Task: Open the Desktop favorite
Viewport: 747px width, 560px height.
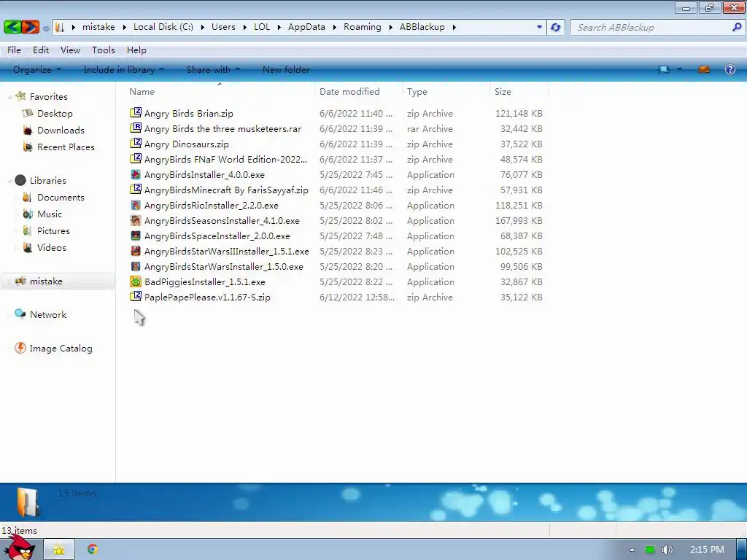Action: [55, 113]
